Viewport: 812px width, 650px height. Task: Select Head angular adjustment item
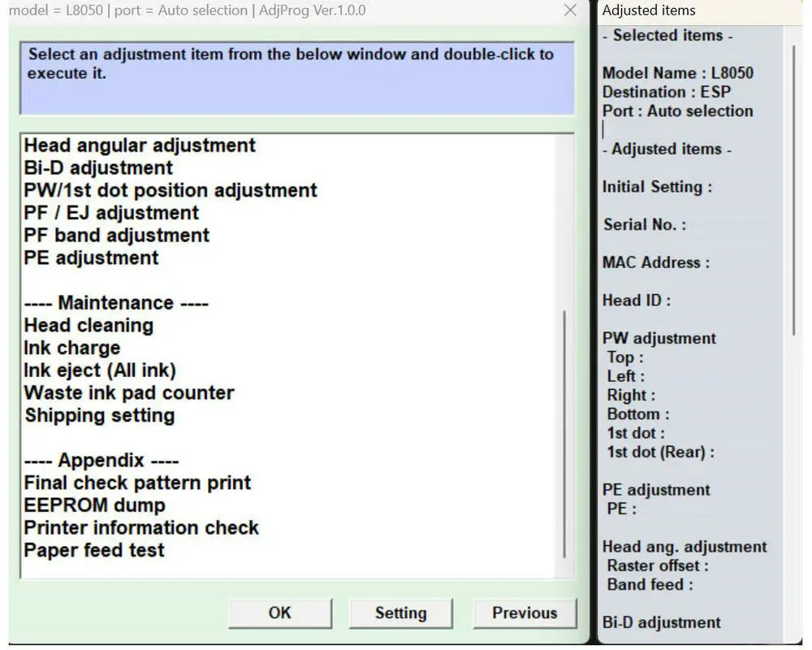coord(140,145)
